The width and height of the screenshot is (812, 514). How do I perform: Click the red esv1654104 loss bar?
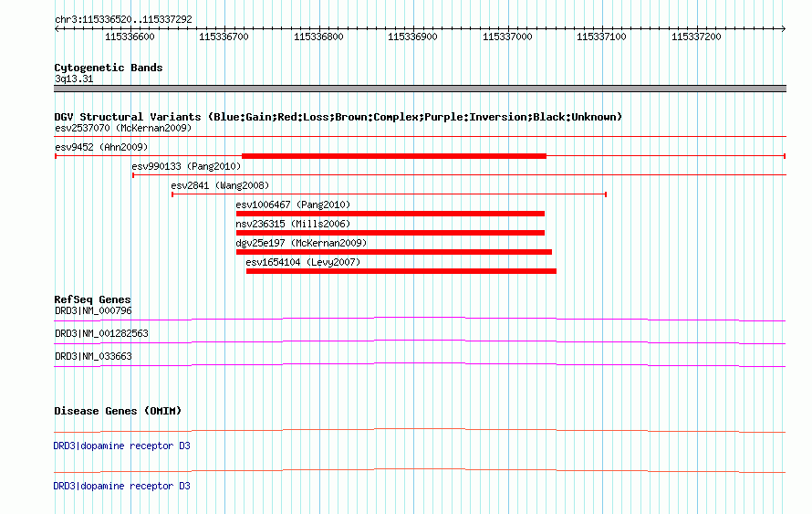click(x=401, y=271)
